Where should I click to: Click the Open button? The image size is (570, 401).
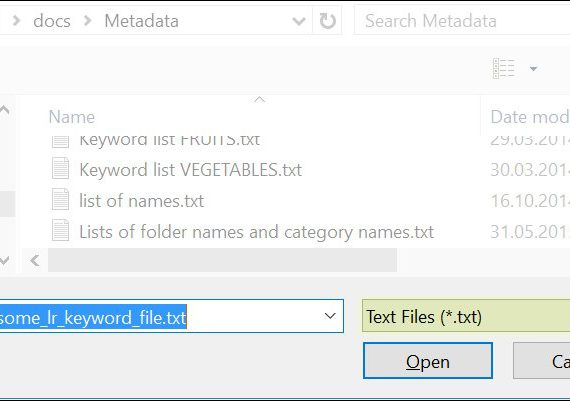[x=428, y=361]
